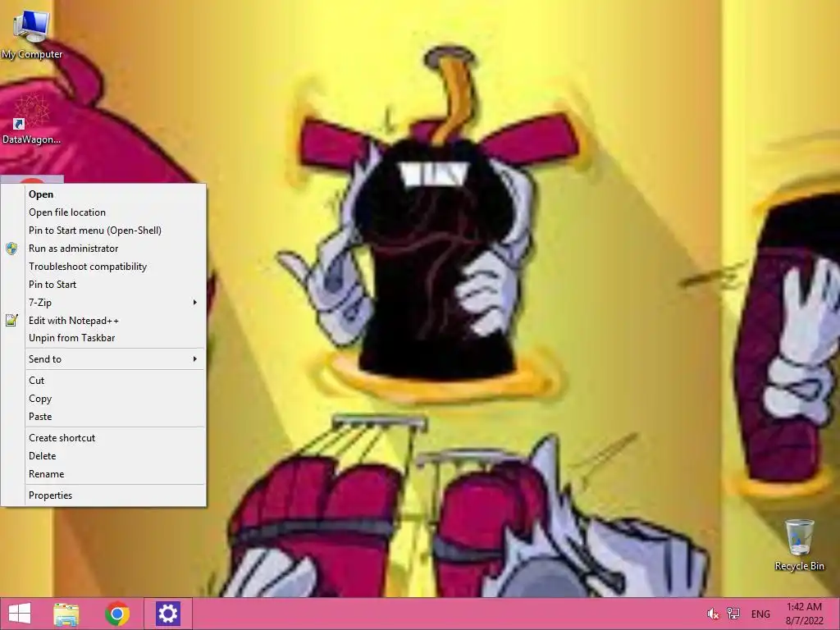
Task: Open File Explorer from the taskbar
Action: point(66,614)
